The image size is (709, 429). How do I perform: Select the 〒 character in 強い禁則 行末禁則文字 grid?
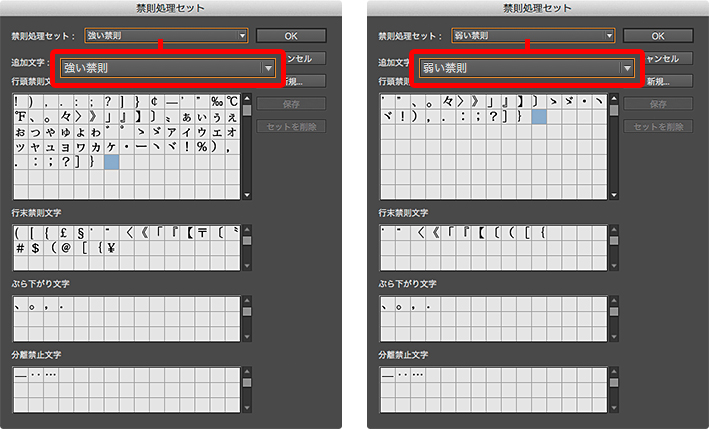point(202,233)
